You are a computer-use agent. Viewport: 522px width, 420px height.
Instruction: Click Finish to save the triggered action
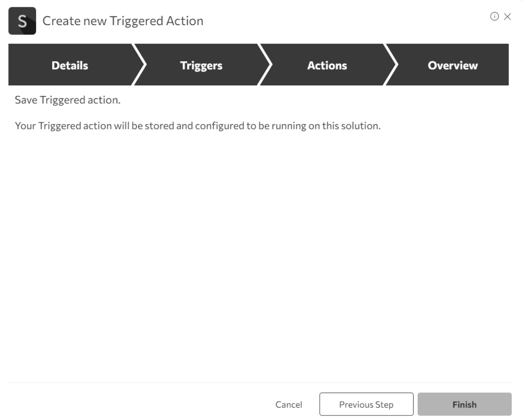pyautogui.click(x=464, y=404)
